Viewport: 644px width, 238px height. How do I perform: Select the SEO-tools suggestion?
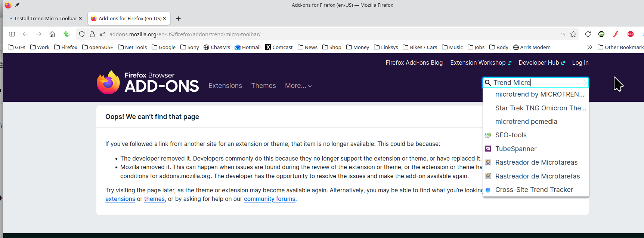pos(536,135)
